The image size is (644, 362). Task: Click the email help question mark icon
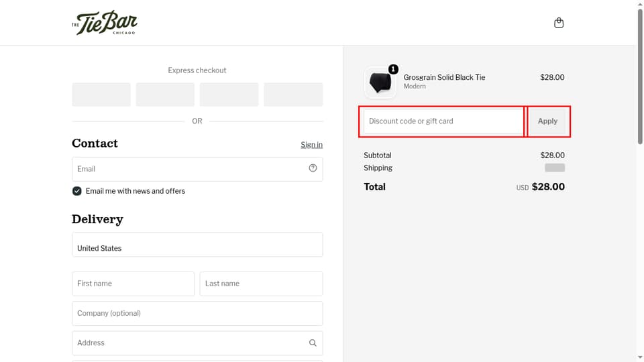[313, 168]
